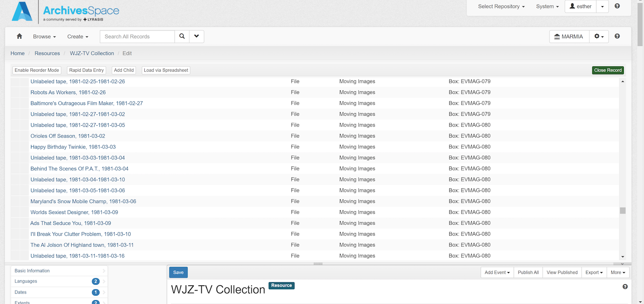Screen dimensions: 644x304
Task: Open the Select Repository dropdown
Action: (x=501, y=7)
